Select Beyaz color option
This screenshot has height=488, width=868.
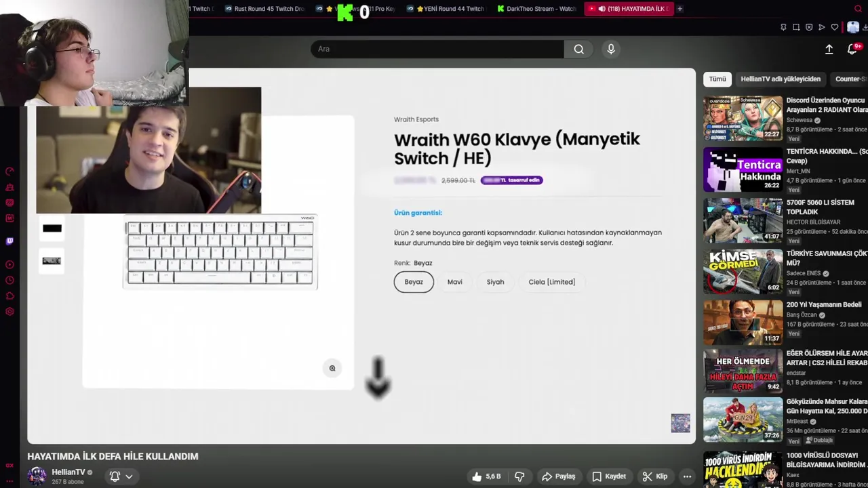(414, 282)
